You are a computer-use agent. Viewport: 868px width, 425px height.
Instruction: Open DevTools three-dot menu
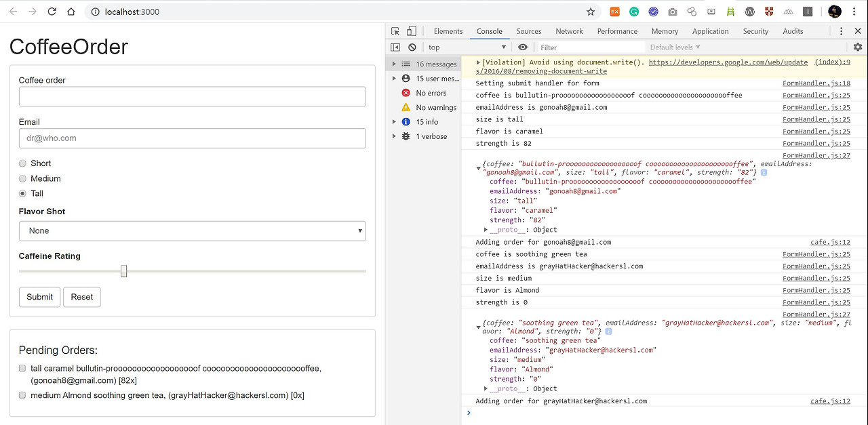click(x=842, y=31)
